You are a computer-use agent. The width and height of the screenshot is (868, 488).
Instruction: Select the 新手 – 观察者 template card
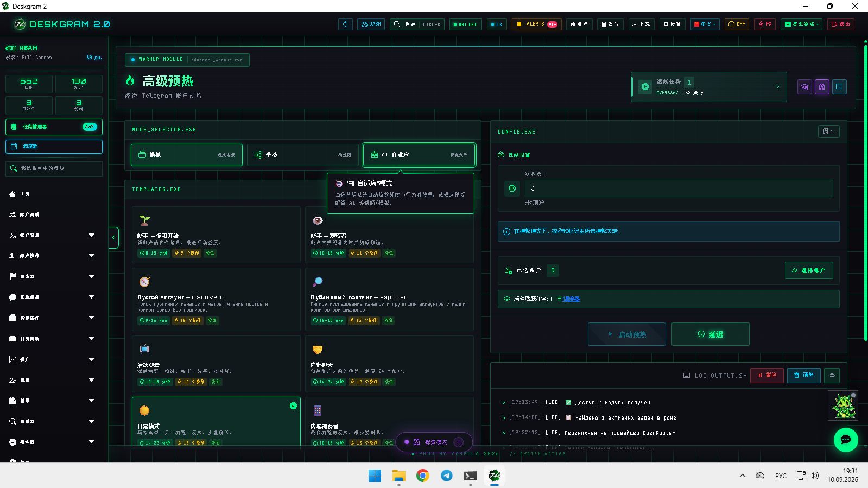(x=389, y=235)
